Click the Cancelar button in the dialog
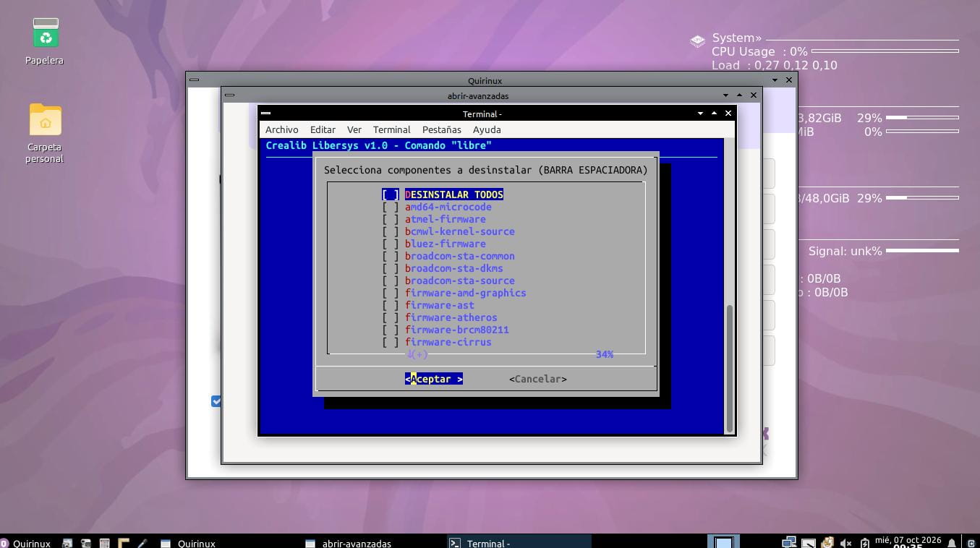This screenshot has height=548, width=980. (538, 379)
